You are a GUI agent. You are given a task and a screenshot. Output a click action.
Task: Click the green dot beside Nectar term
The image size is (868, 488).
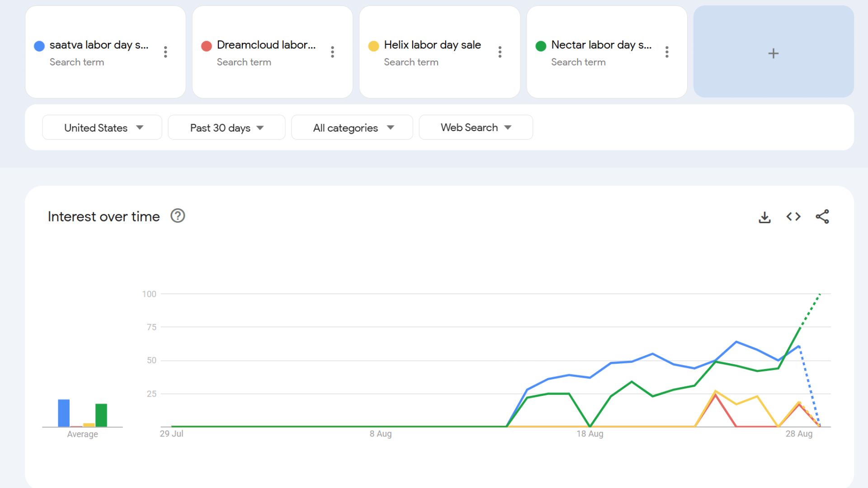click(541, 46)
